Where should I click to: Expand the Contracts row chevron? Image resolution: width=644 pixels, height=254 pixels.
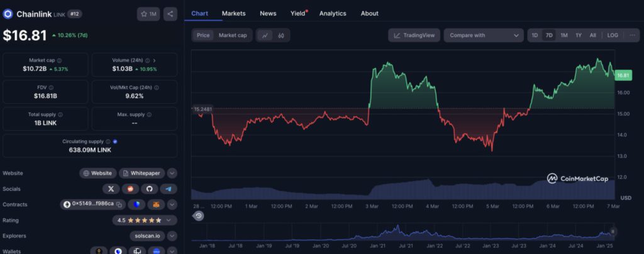coord(172,204)
